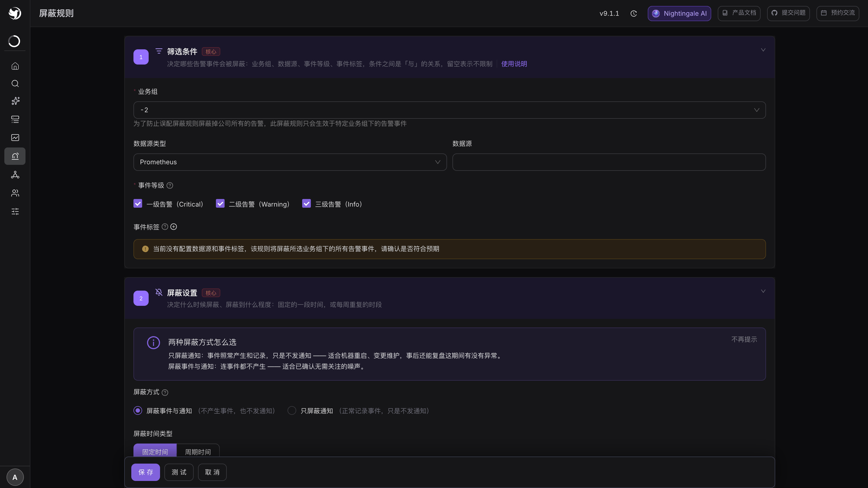Click help icon beside 屏蔽方式

tap(165, 392)
